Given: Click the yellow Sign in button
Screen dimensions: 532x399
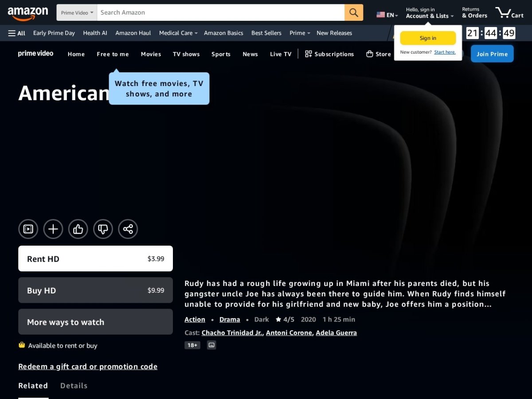Looking at the screenshot, I should 428,38.
